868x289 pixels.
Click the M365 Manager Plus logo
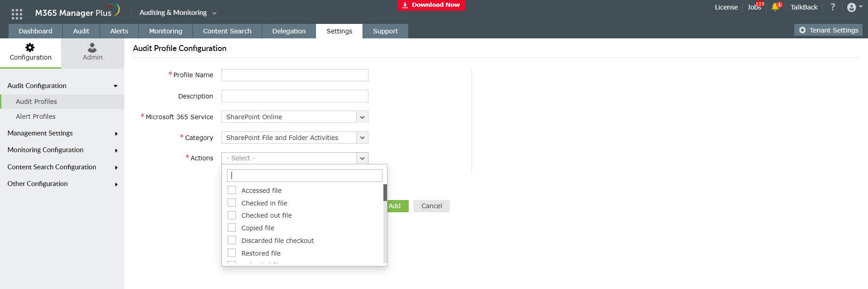[x=77, y=11]
